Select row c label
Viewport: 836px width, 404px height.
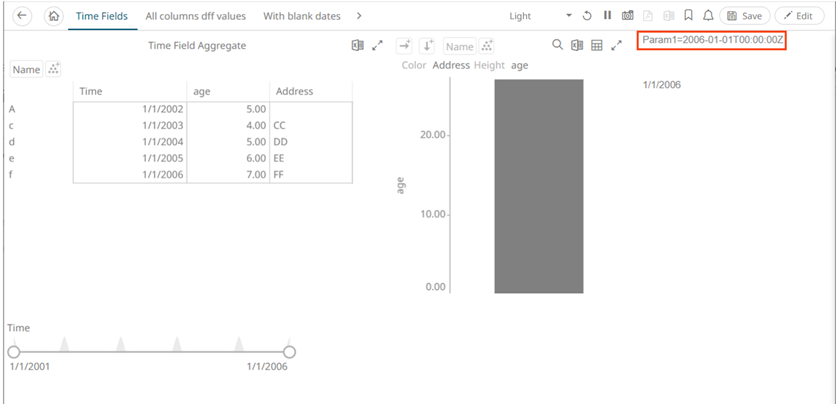tap(11, 126)
